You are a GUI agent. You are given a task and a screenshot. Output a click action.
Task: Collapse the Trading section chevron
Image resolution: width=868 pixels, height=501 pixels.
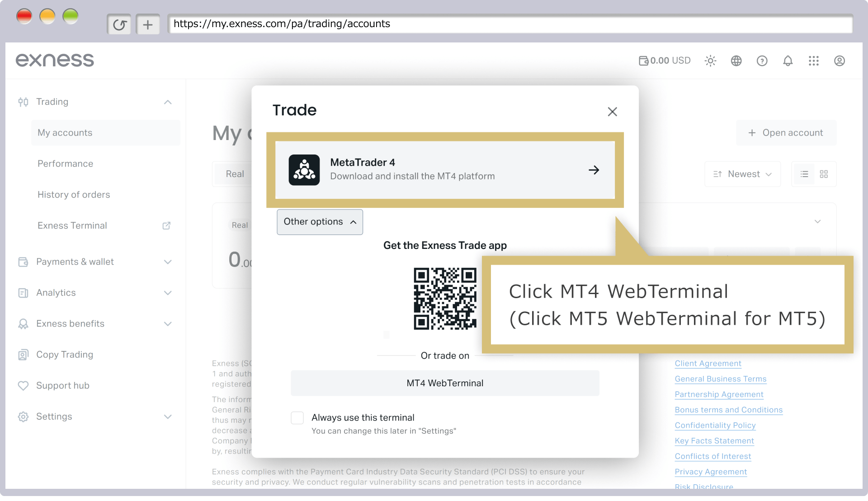click(168, 102)
